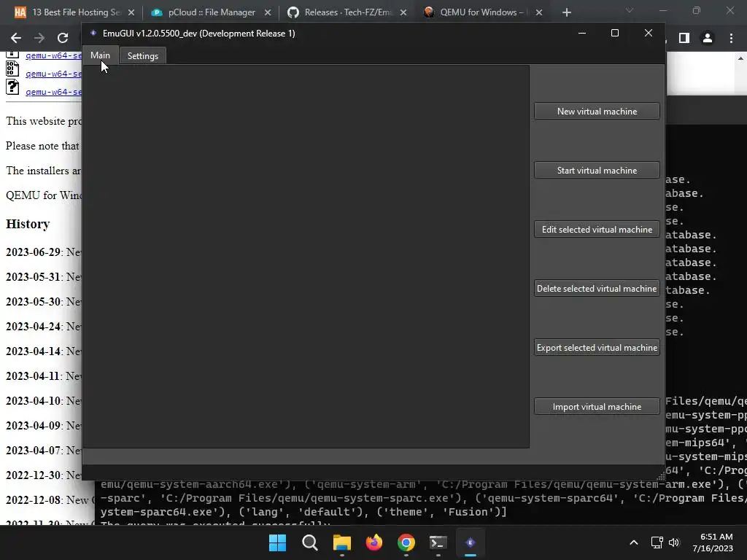Click the browser forward arrow

[x=39, y=38]
